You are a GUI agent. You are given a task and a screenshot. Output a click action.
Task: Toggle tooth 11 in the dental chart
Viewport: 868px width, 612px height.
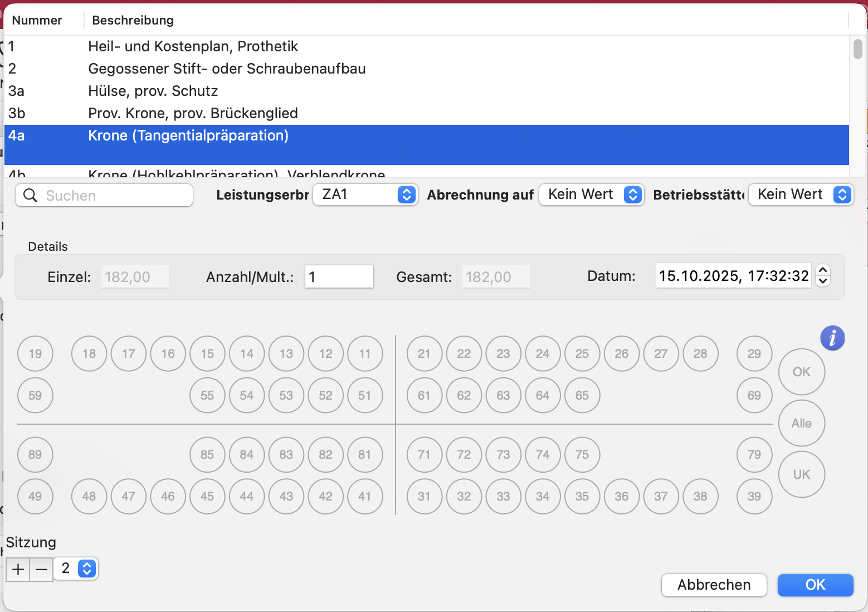(x=365, y=353)
